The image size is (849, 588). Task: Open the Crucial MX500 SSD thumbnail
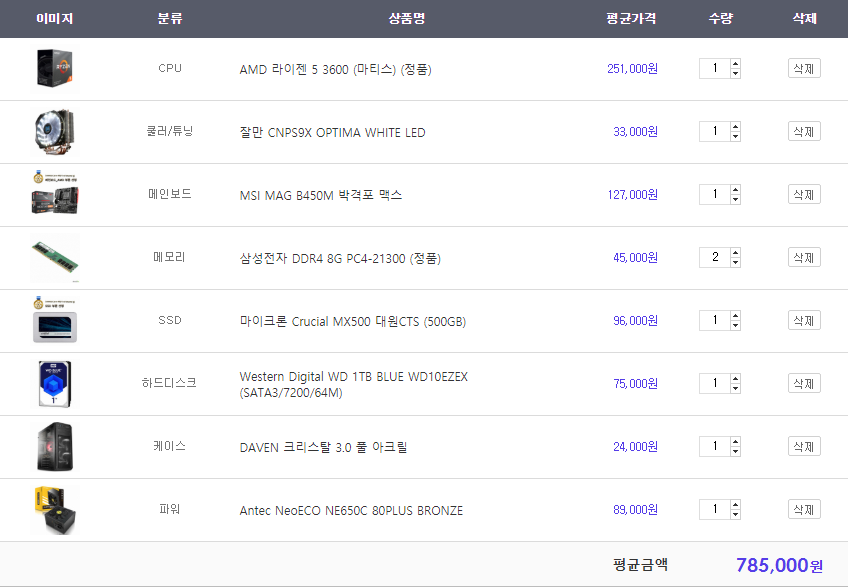pyautogui.click(x=55, y=321)
